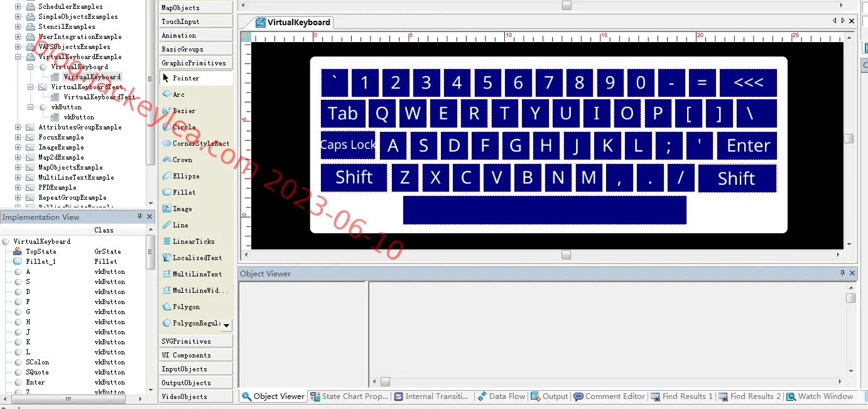Open the Animation palette group
868x409 pixels.
(196, 35)
